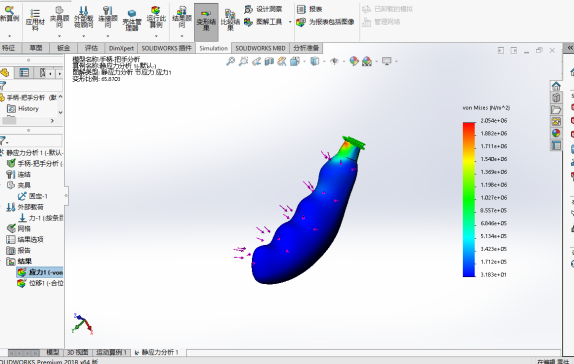The height and width of the screenshot is (364, 574).
Task: Open Design Insight (设计洞察)
Action: tap(263, 9)
